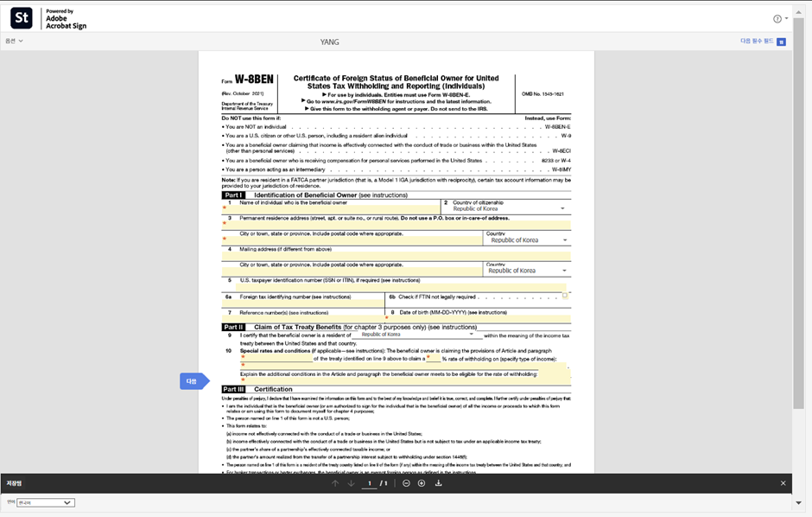Open Country of citizenship dropdown
Screen dimensions: 812x517
click(x=509, y=208)
